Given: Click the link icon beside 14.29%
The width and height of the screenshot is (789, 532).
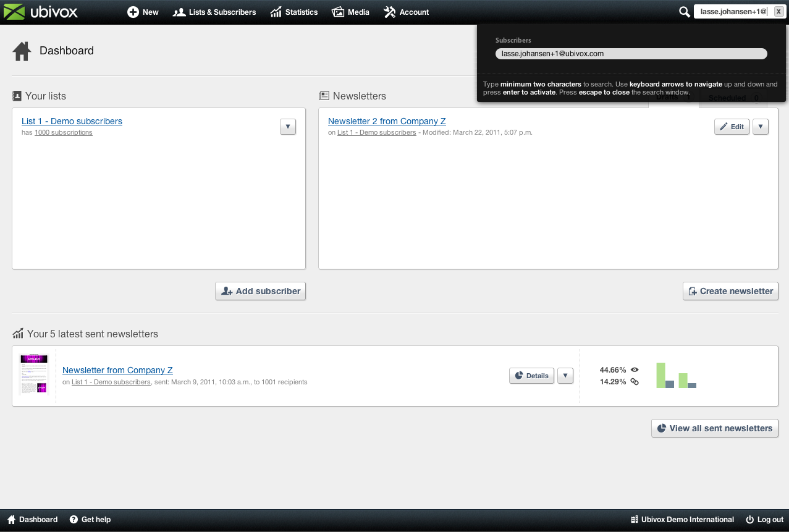Looking at the screenshot, I should pos(635,382).
